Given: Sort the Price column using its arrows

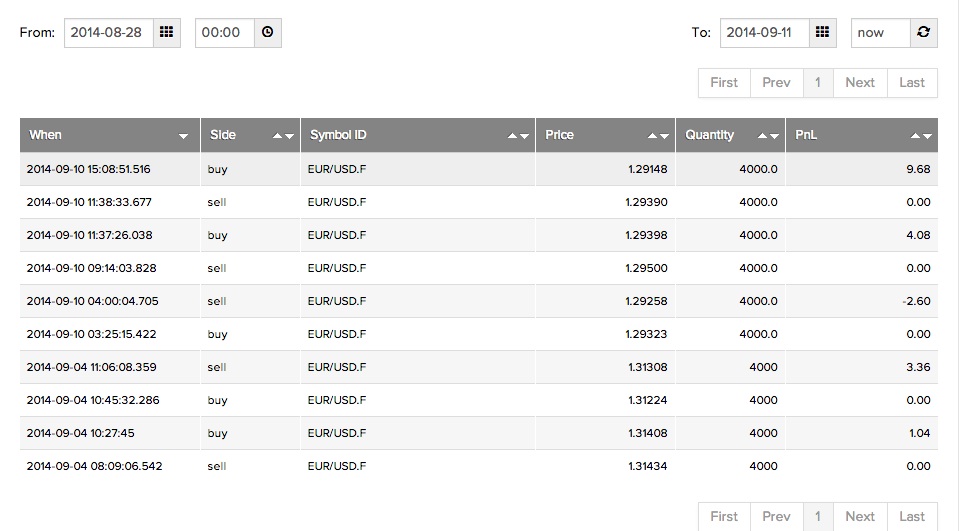Looking at the screenshot, I should 658,136.
